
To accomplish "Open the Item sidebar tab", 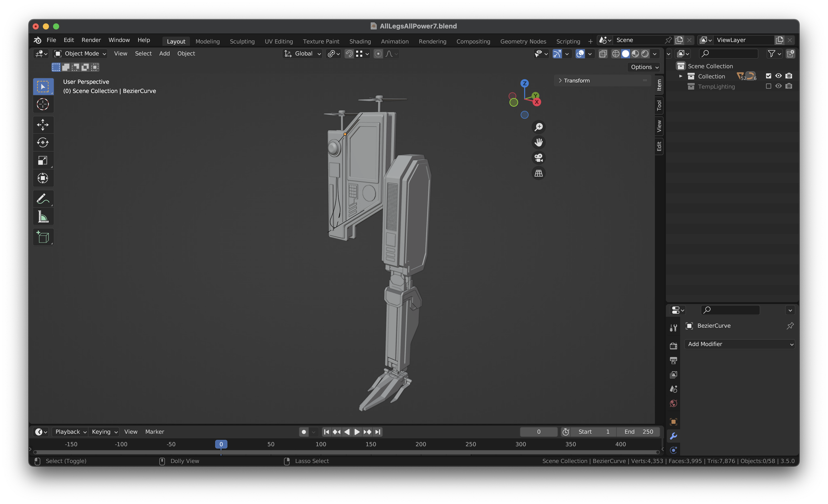I will [659, 85].
